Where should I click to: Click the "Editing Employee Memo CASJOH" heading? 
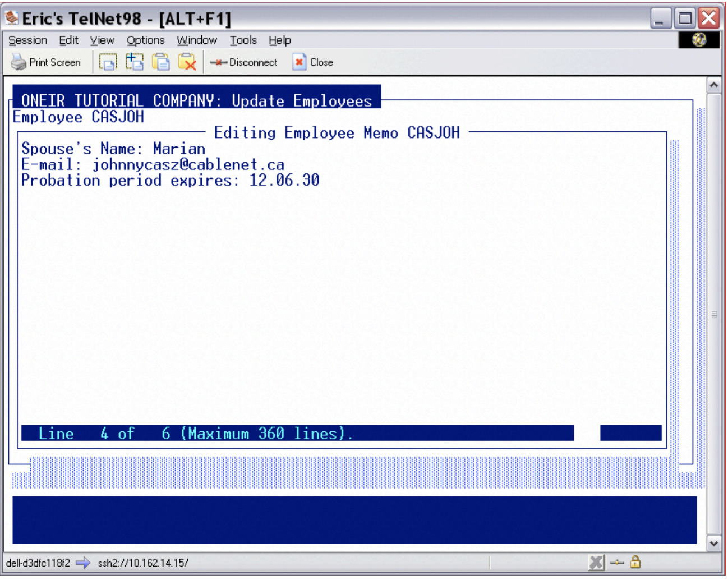click(x=337, y=132)
